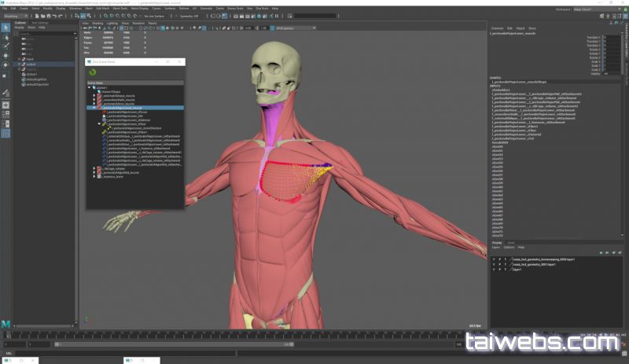629x364 pixels.
Task: Open the Modeling menu set dropdown
Action: (16, 14)
